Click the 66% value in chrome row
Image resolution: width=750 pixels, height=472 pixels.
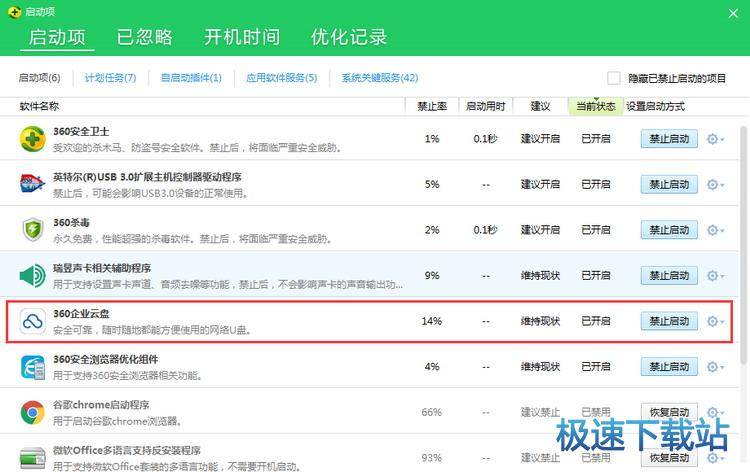431,412
